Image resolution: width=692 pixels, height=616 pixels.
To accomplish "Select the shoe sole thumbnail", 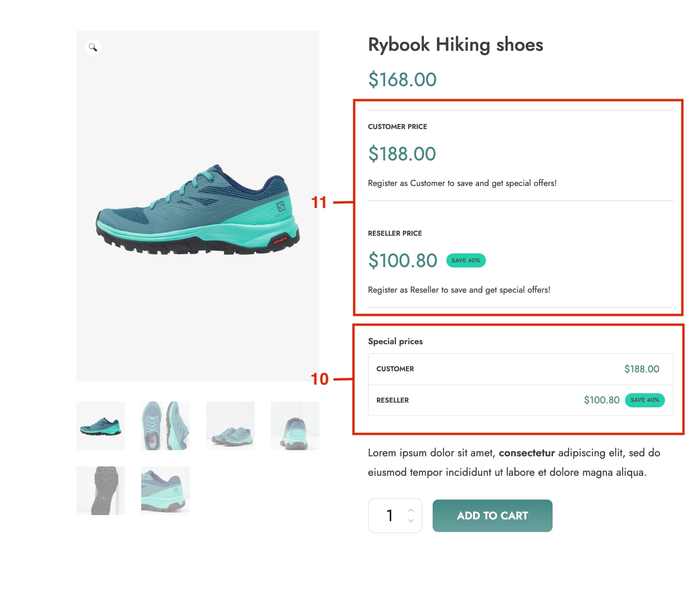I will click(x=101, y=491).
